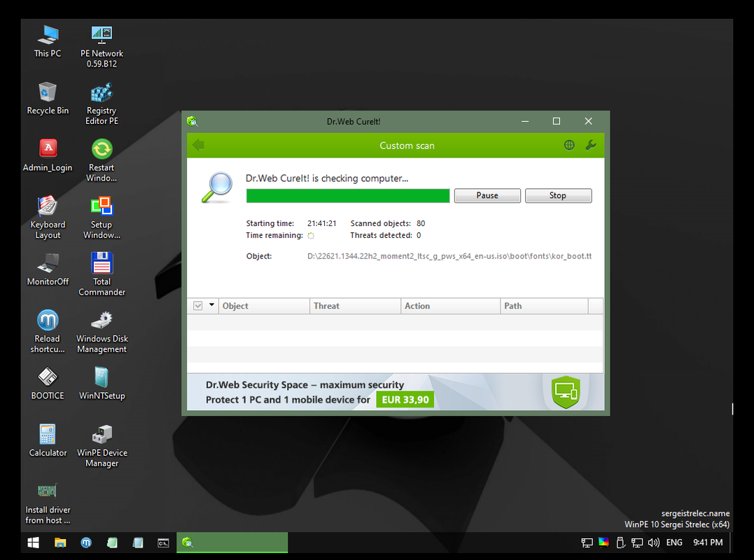Sort results by Action column
754x560 pixels.
451,306
